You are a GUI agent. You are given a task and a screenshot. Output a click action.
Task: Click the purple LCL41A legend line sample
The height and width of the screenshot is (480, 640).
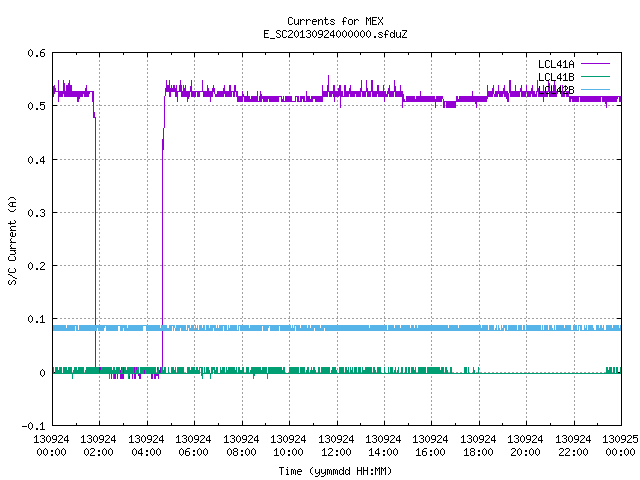(595, 64)
